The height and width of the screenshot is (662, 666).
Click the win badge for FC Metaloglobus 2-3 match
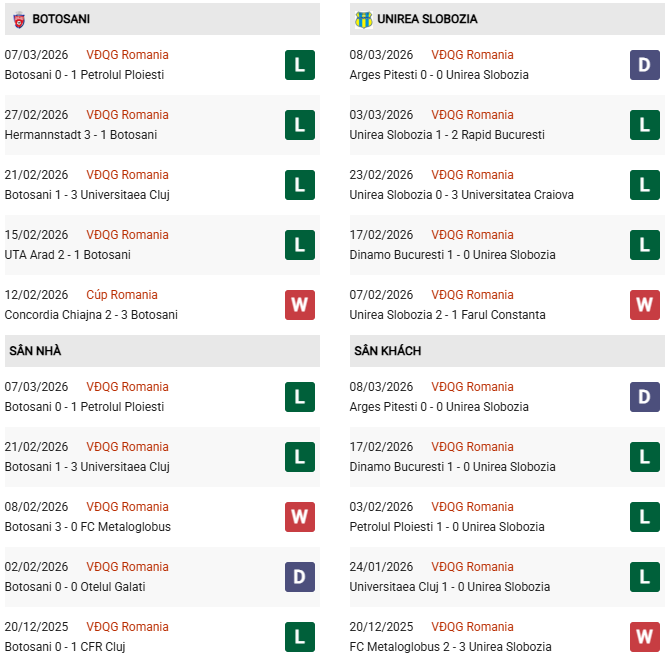[x=645, y=637]
